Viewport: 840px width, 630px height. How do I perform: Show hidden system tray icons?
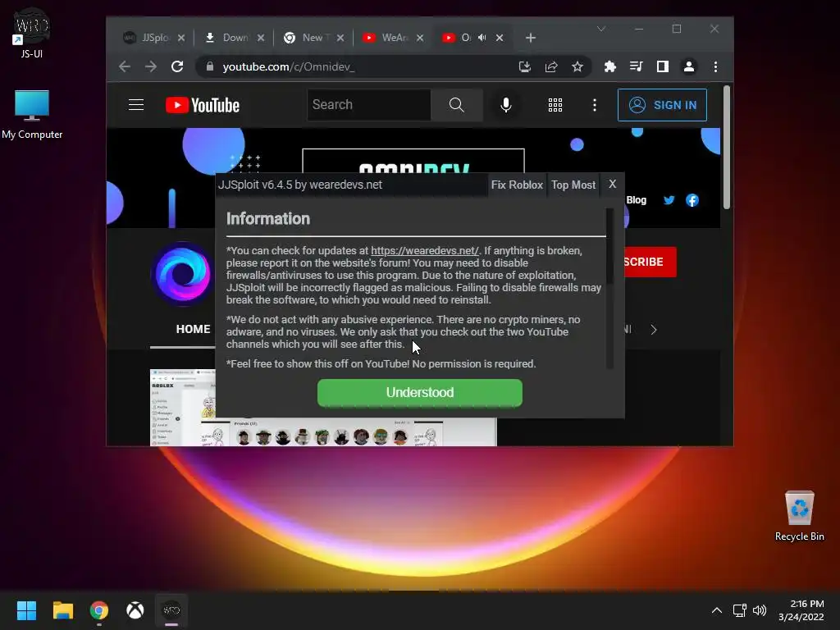(717, 610)
